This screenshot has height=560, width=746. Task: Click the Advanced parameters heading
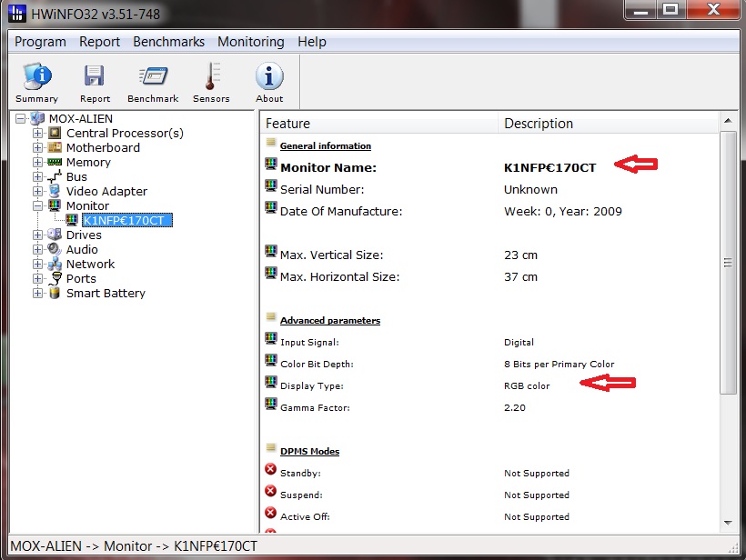point(330,320)
